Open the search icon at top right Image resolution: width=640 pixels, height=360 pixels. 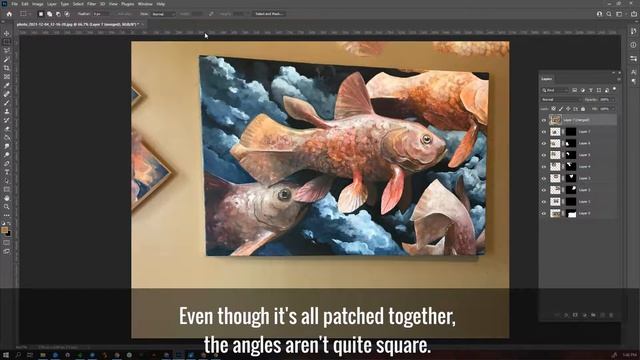click(x=609, y=14)
